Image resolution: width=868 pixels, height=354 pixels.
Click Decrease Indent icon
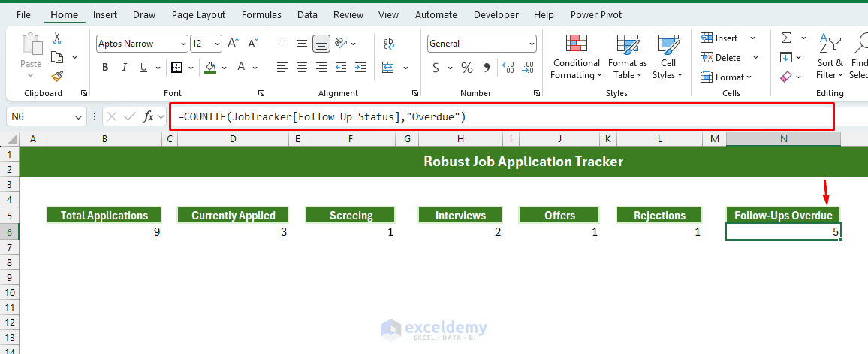341,68
